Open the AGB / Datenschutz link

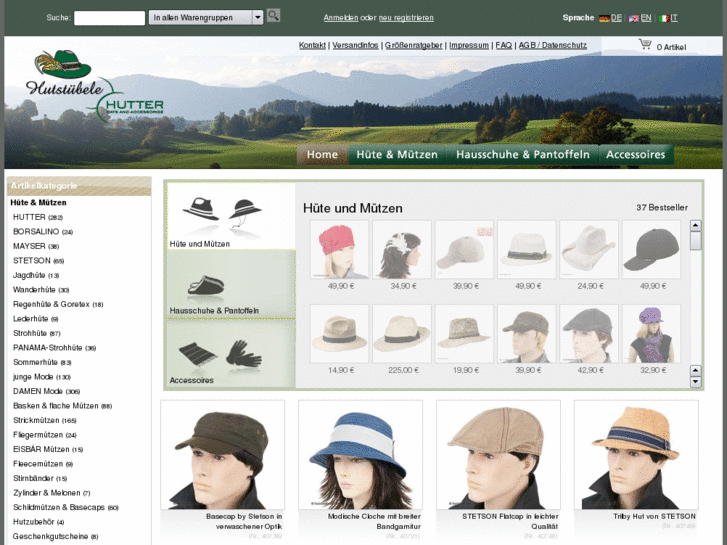(553, 45)
